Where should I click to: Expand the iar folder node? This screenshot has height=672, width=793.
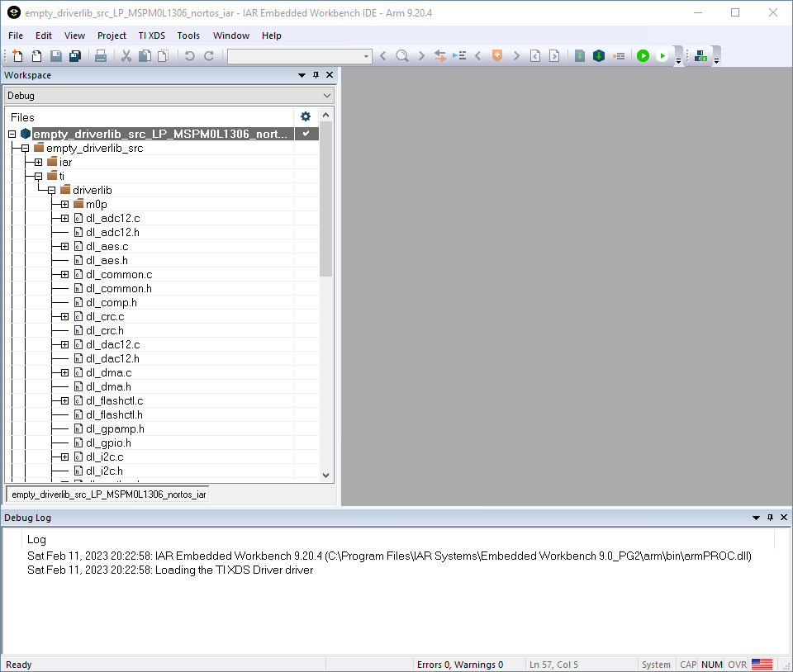(38, 162)
